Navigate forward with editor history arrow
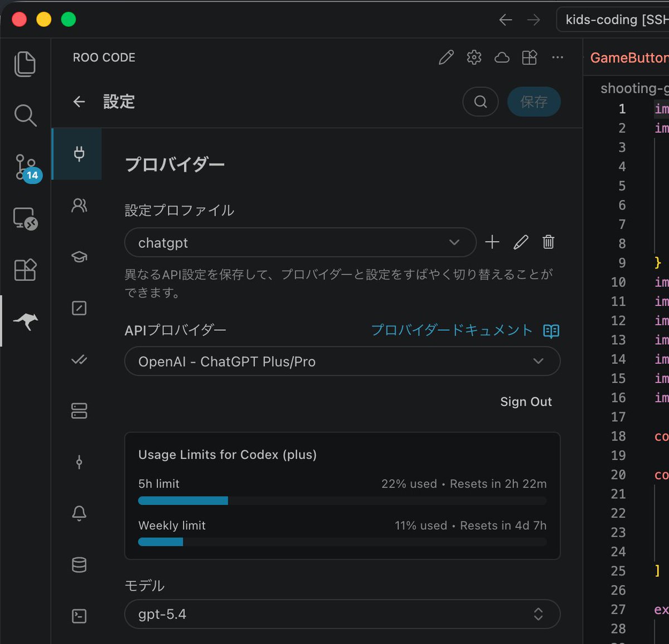 click(534, 20)
